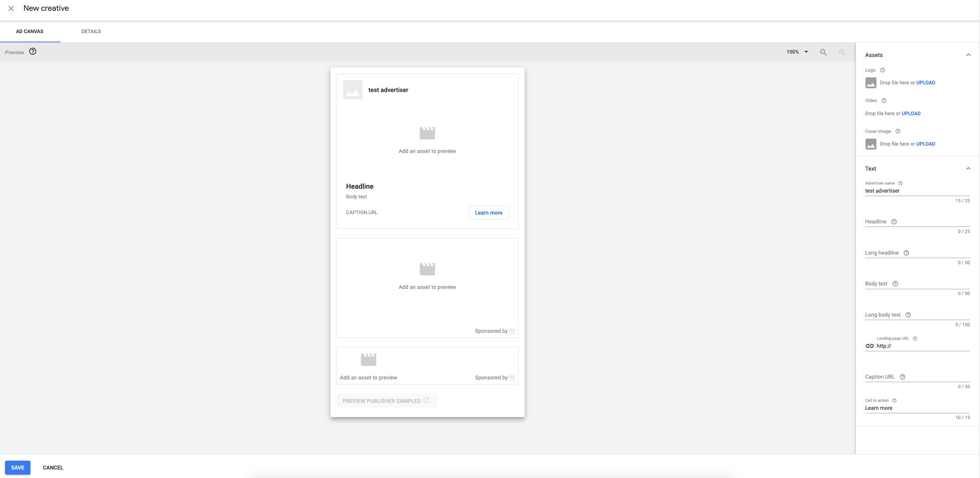Close the New creative dialog
The image size is (980, 478).
pyautogui.click(x=11, y=8)
